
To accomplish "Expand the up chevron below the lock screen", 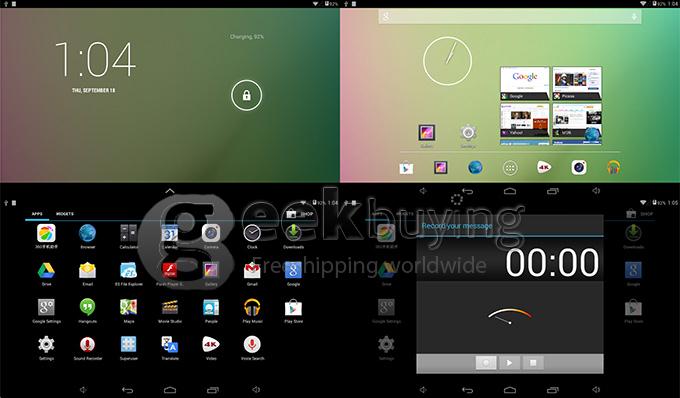I will point(170,191).
